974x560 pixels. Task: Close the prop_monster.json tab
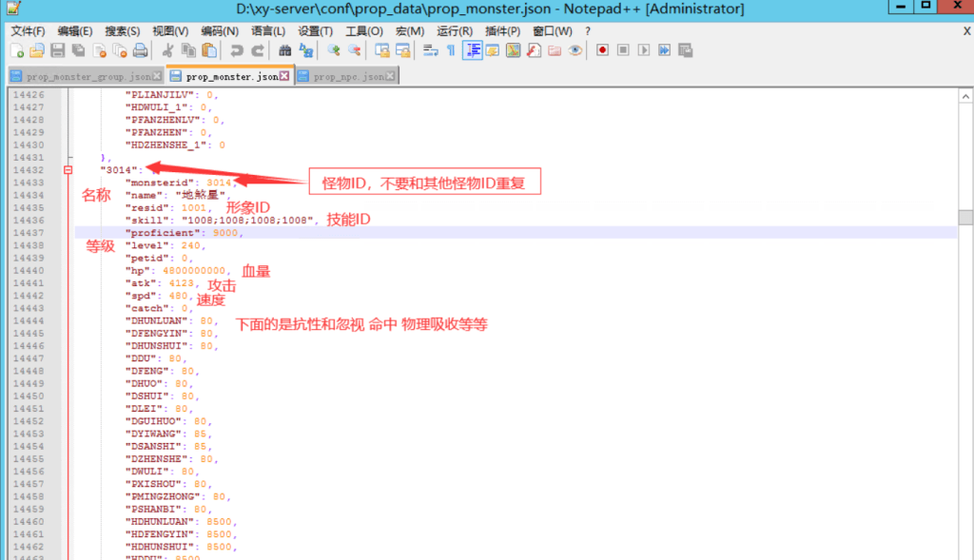[x=284, y=76]
